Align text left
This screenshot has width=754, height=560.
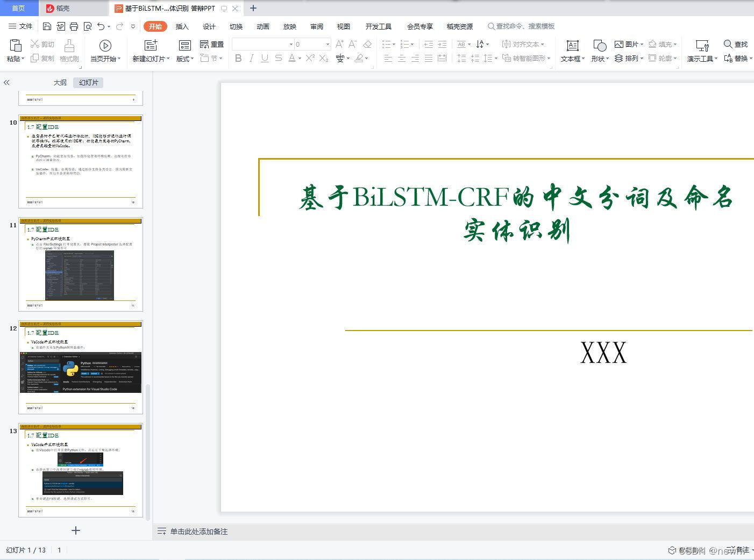pos(388,58)
